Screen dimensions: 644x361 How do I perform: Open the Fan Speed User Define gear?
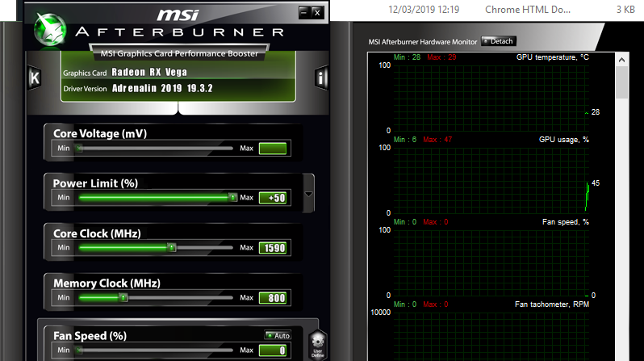(x=317, y=345)
